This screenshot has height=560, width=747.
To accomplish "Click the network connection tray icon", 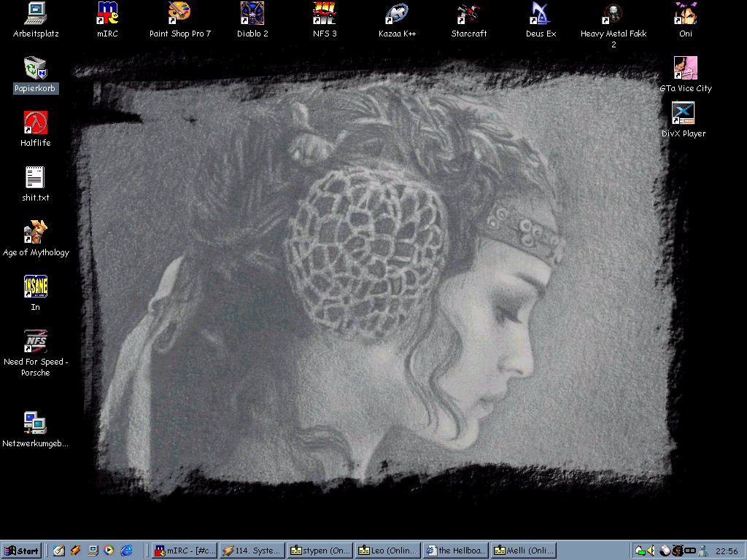I will click(640, 551).
